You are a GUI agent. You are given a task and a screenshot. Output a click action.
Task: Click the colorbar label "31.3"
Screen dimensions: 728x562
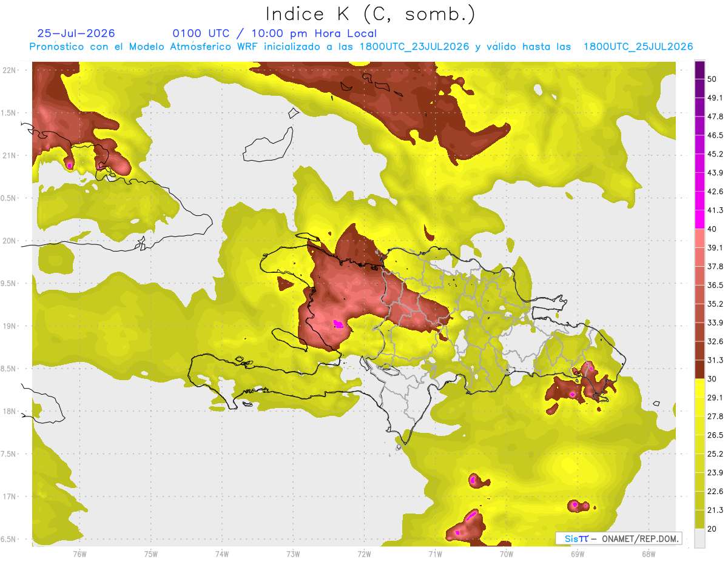coord(715,360)
